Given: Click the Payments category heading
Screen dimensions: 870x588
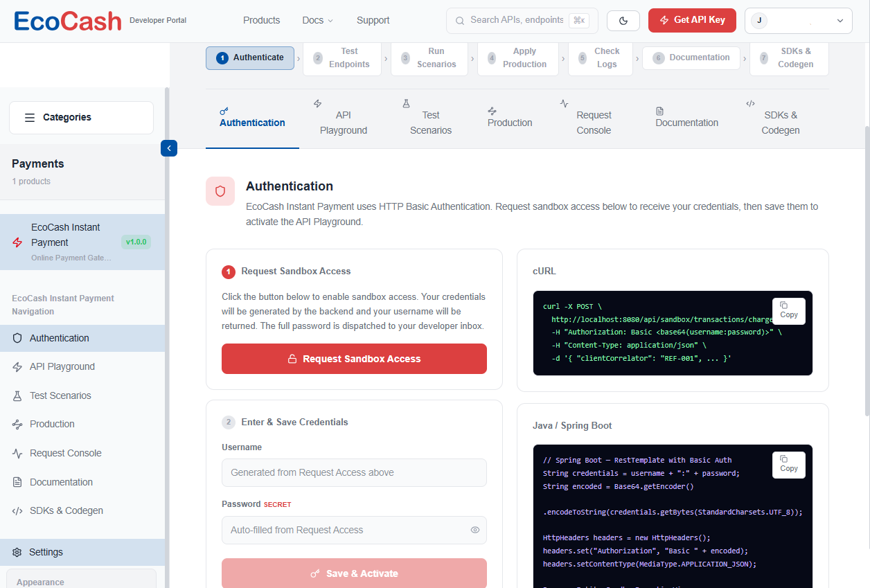Looking at the screenshot, I should 38,163.
